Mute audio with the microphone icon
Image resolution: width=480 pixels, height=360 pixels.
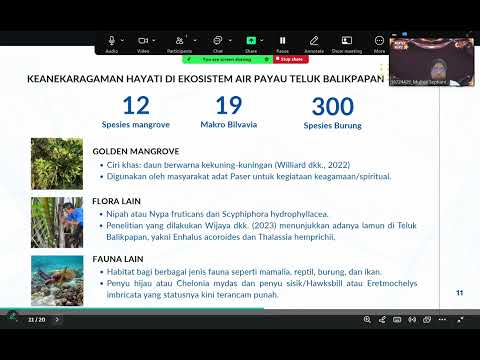click(x=112, y=41)
